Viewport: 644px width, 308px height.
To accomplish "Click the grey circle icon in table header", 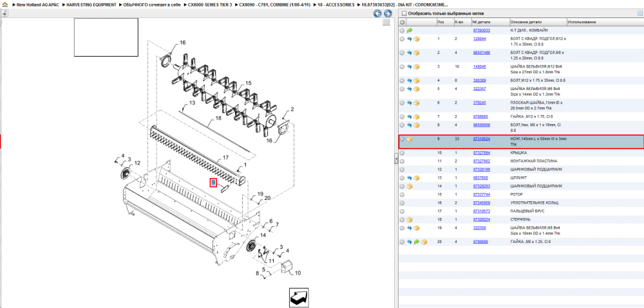I will [x=402, y=22].
